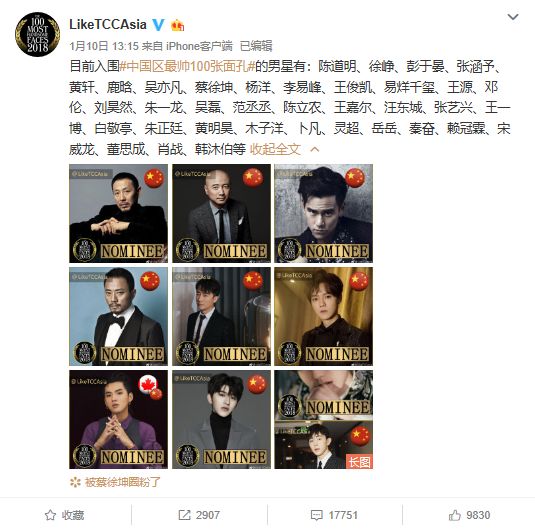This screenshot has height=530, width=535.
Task: Open the #中国区最帅100张面孔# hashtag
Action: pos(187,66)
